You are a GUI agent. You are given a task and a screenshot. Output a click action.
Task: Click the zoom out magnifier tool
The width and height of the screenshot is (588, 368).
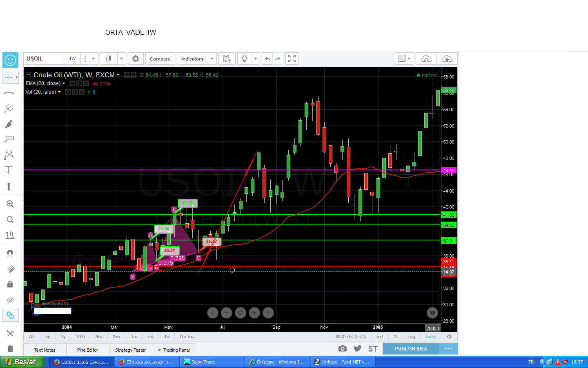click(x=10, y=220)
